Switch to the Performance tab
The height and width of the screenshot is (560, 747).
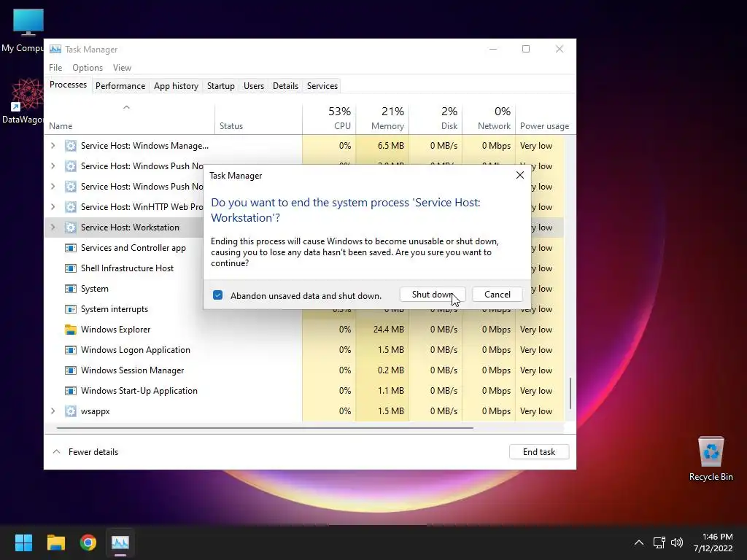[x=120, y=86]
